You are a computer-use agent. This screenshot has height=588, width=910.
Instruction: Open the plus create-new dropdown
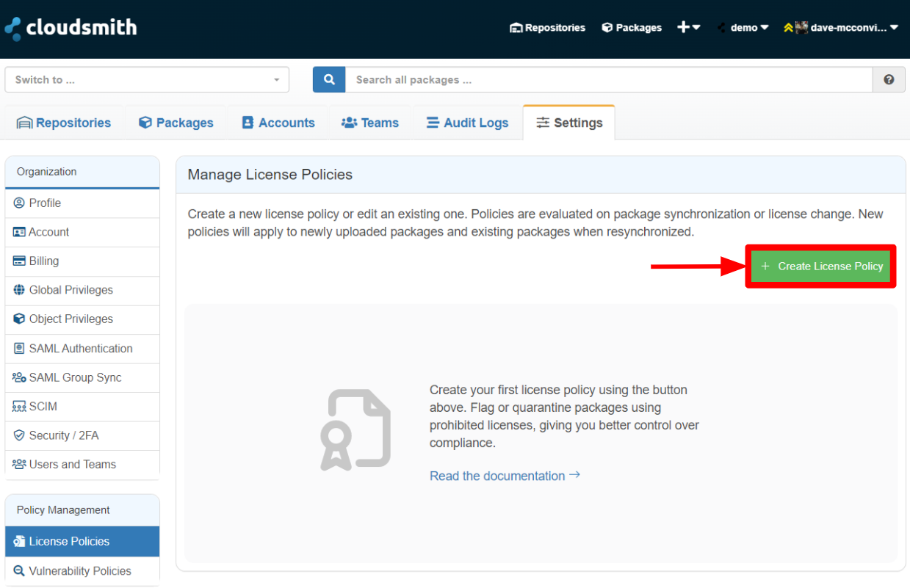688,27
